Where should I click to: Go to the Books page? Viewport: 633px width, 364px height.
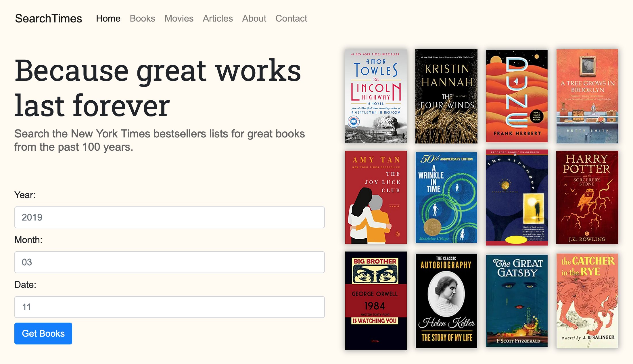pyautogui.click(x=142, y=18)
